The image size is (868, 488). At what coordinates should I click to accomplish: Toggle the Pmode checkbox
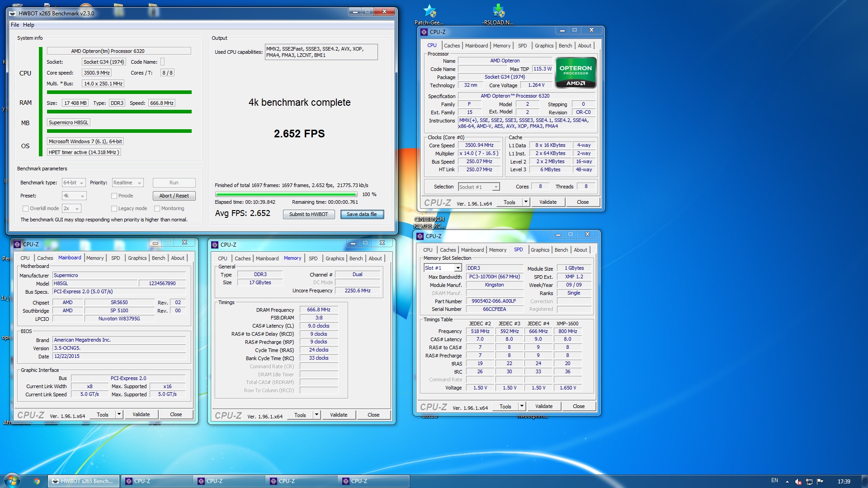tap(114, 196)
